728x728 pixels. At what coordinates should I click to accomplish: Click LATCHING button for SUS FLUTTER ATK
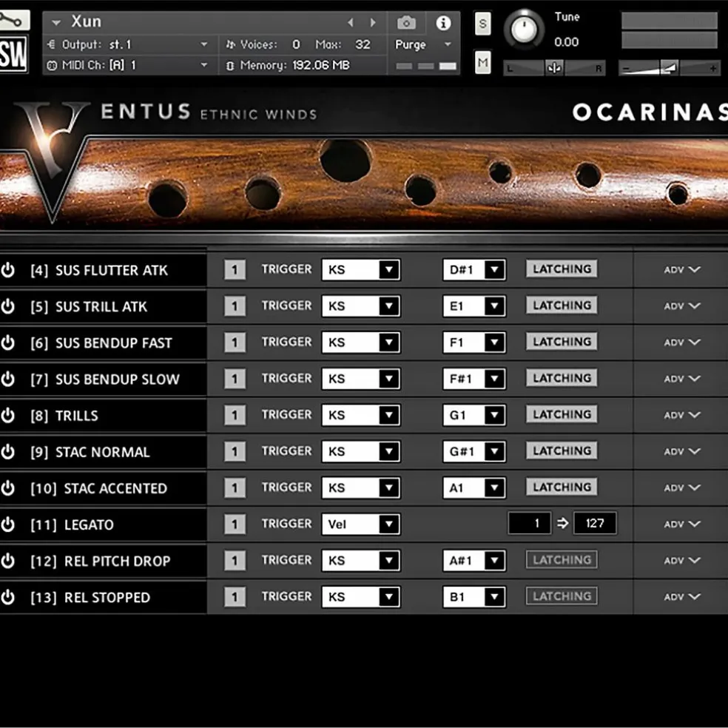(x=562, y=269)
